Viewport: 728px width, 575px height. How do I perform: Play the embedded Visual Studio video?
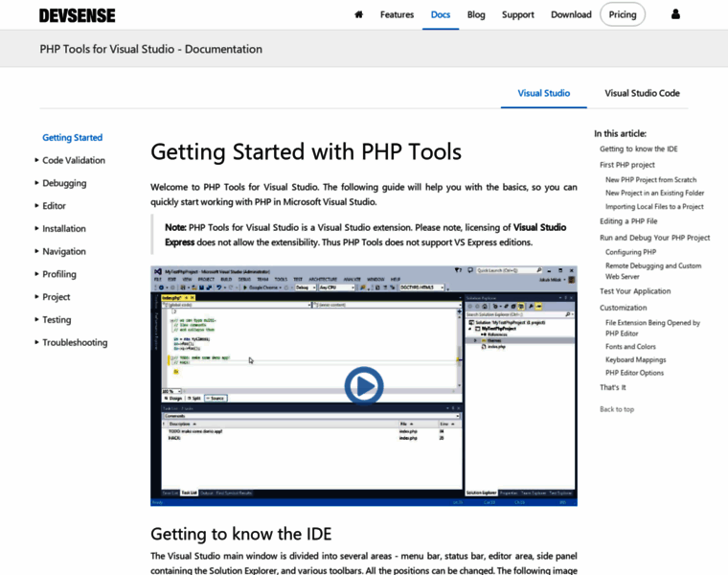(364, 385)
